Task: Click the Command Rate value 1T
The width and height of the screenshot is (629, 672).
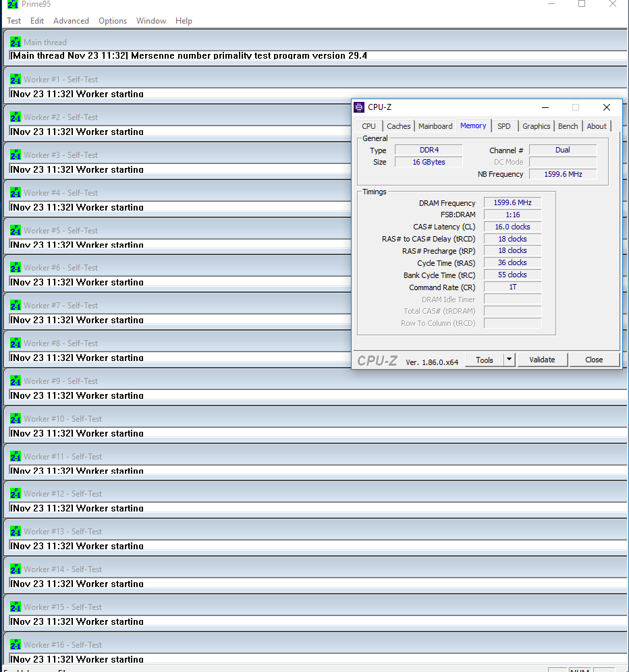Action: click(512, 287)
